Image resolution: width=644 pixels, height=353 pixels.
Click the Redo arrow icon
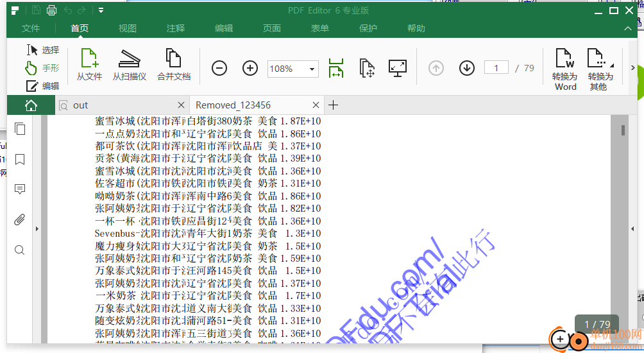click(81, 10)
